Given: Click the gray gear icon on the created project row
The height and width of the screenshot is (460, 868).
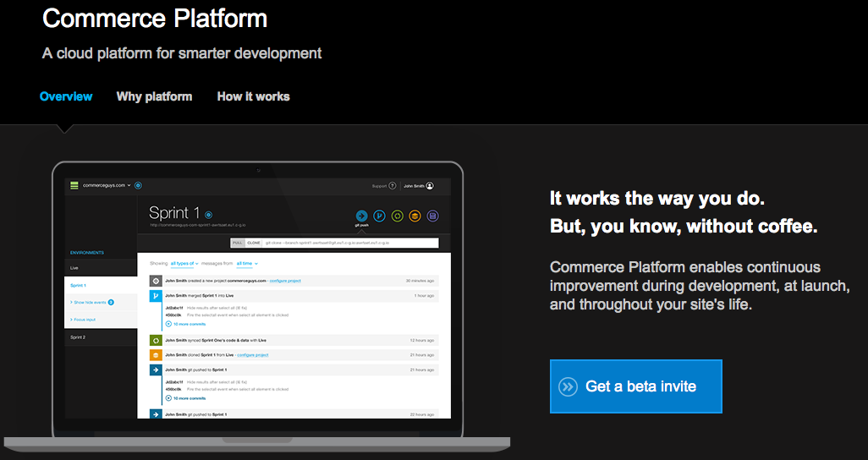Looking at the screenshot, I should click(156, 282).
